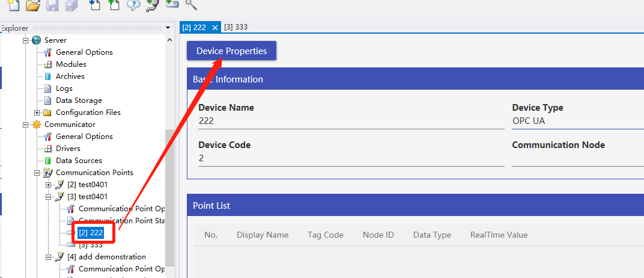
Task: Click the magnifier search icon in toolbar
Action: pyautogui.click(x=191, y=4)
